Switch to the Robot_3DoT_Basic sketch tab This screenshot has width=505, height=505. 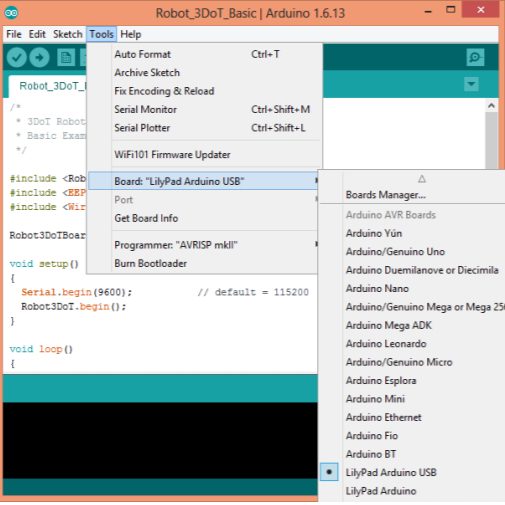click(x=48, y=86)
